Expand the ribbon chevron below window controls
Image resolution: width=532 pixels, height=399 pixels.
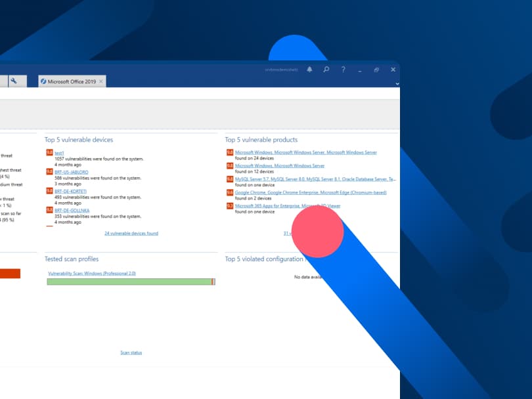point(397,83)
